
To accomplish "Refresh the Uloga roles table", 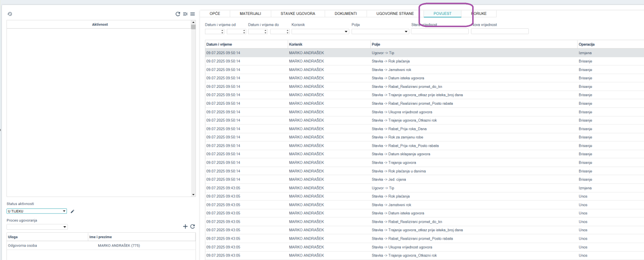I will [193, 226].
